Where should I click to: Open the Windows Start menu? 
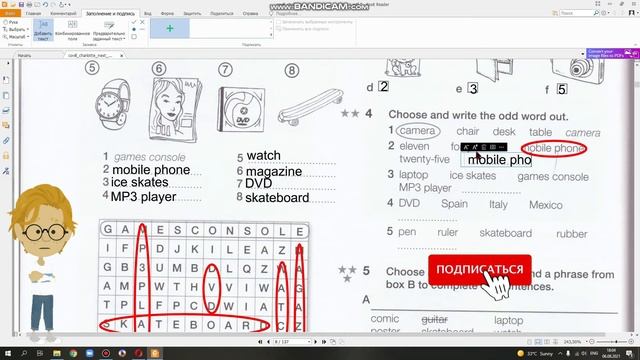click(8, 353)
